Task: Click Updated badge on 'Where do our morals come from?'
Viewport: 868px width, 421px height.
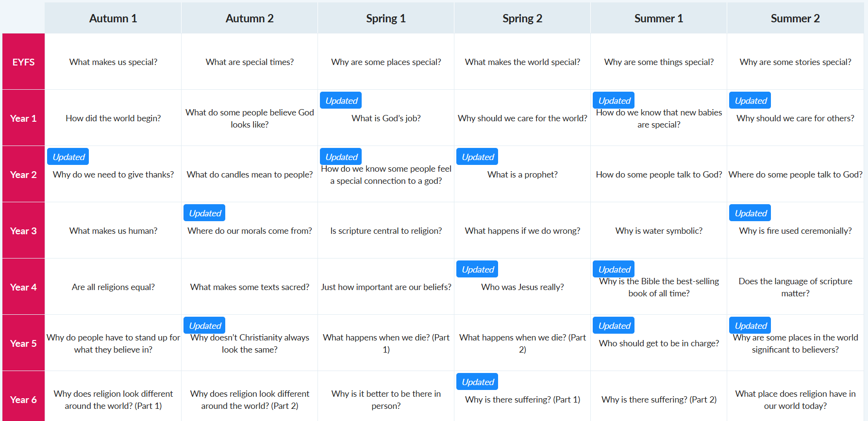Action: [205, 213]
